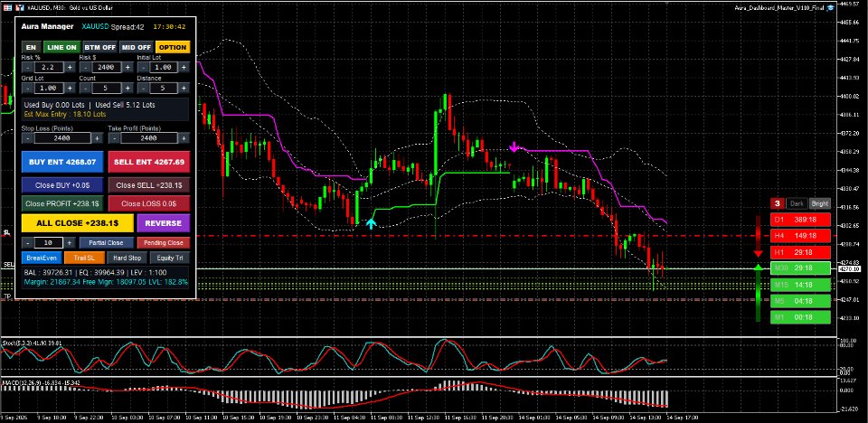Click the Close SELL button
Screen dimensions: 868x423
coord(149,185)
